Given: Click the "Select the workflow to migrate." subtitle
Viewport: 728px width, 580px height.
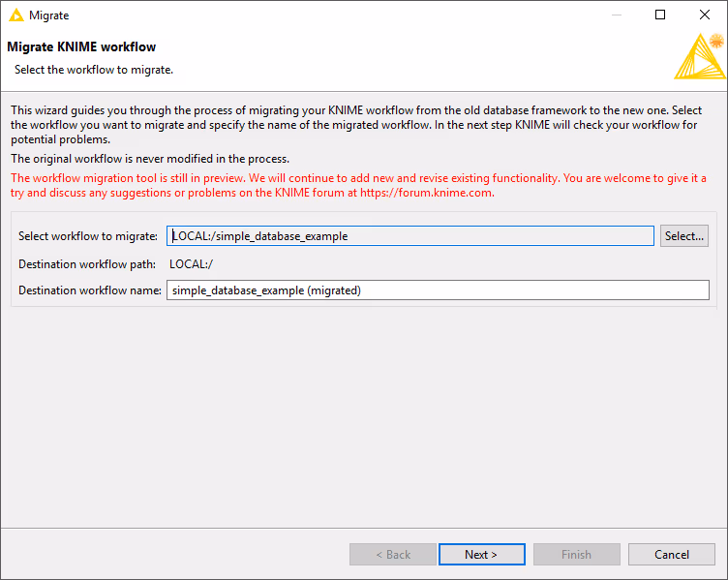Looking at the screenshot, I should [x=94, y=70].
